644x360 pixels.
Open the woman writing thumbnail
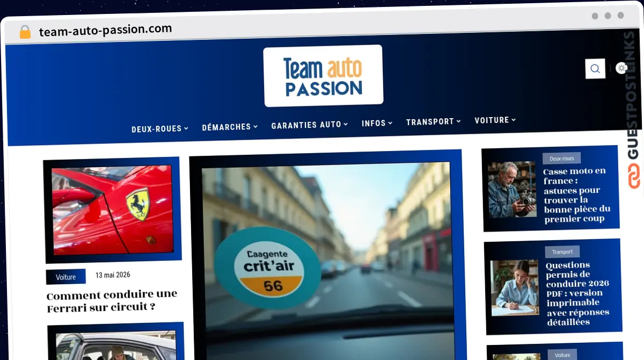(x=515, y=288)
